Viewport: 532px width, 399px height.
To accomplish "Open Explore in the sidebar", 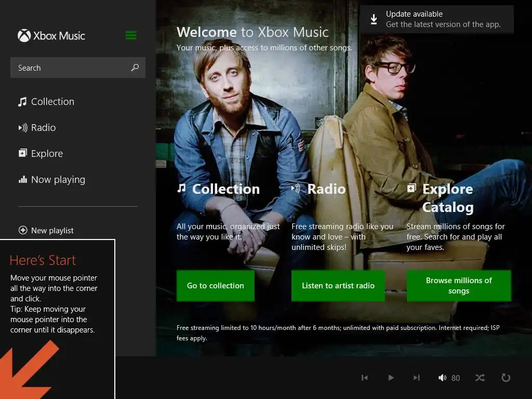I will tap(41, 153).
